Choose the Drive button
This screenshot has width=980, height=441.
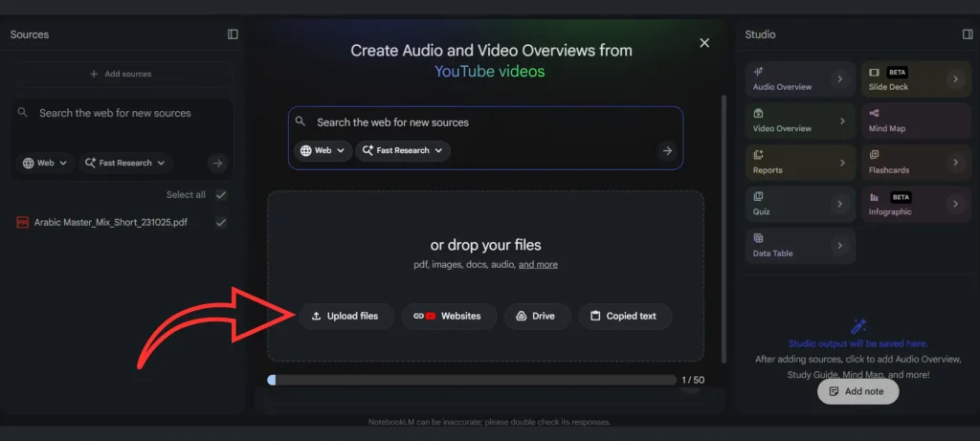click(538, 316)
